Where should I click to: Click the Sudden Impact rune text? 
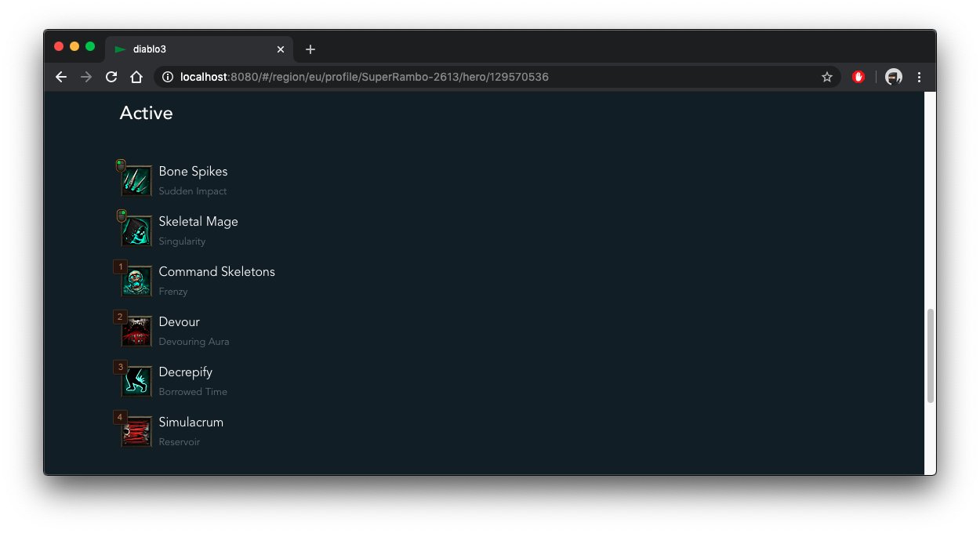pos(193,191)
